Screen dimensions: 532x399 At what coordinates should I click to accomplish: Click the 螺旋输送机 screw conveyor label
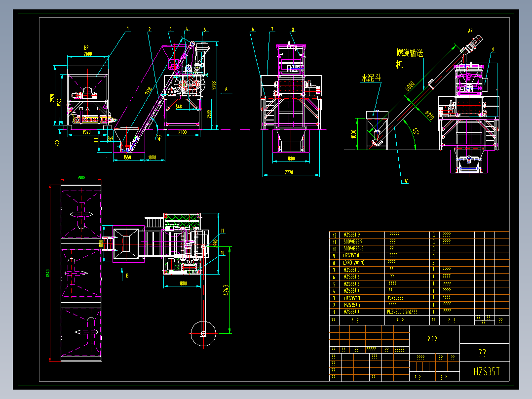pos(410,58)
